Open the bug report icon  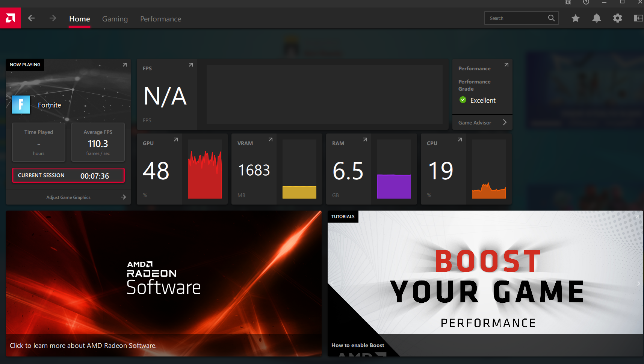[568, 2]
